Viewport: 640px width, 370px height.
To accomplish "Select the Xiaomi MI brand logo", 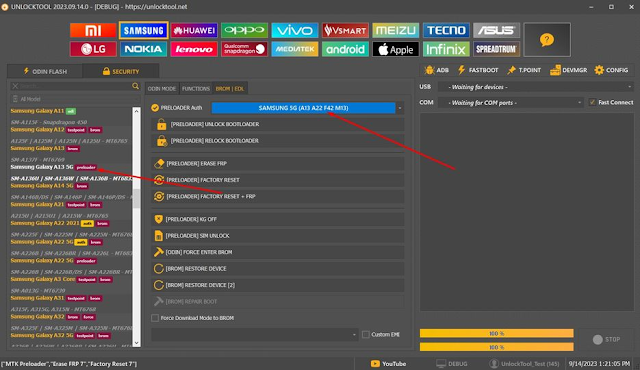I will coord(93,30).
